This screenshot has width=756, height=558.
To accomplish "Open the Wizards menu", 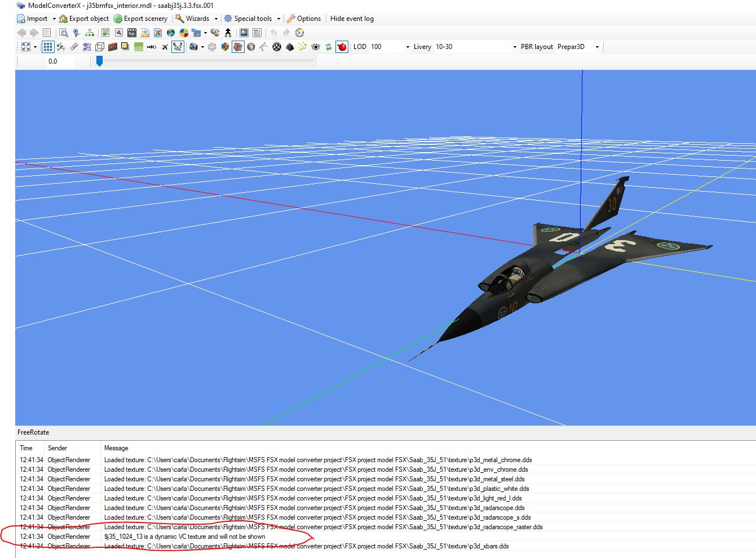I will 197,19.
